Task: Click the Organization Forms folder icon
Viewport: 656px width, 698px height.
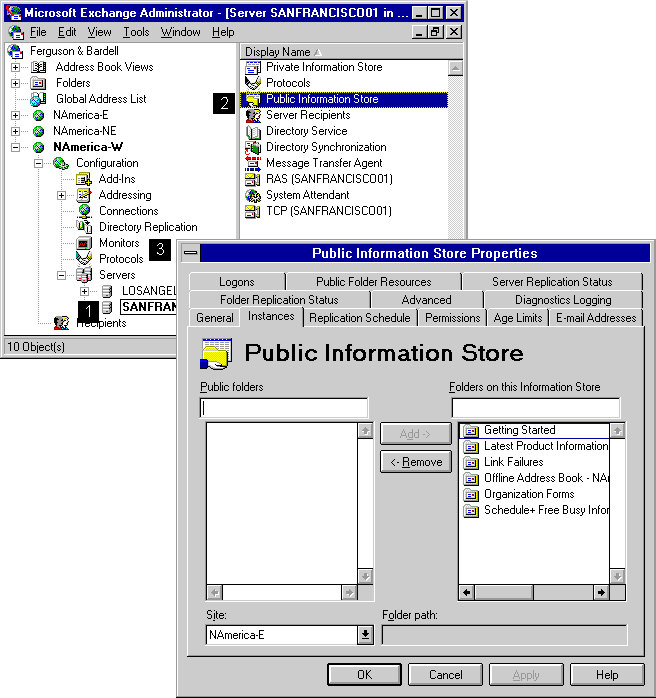Action: click(471, 495)
